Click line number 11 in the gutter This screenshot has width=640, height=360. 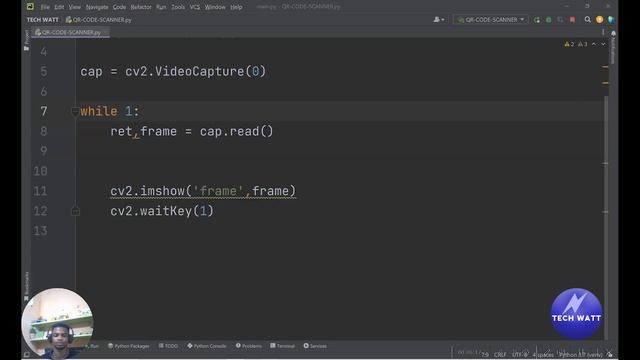(x=40, y=191)
